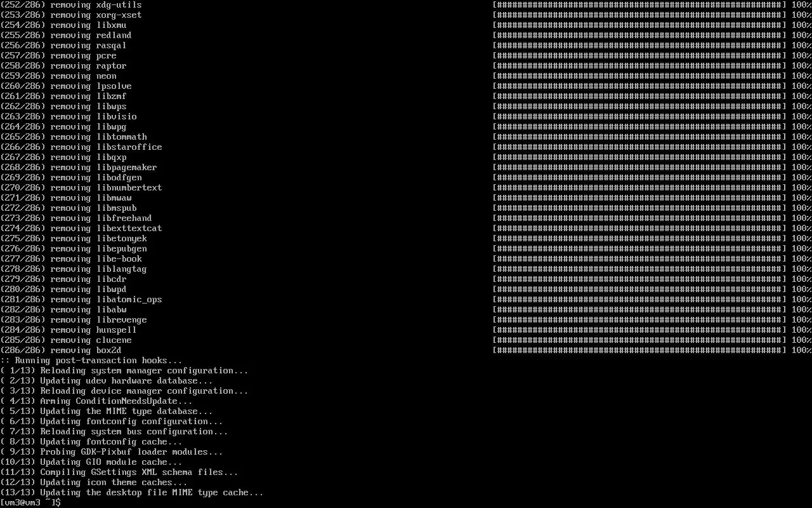Click 'Updating the desktop file MIME type cache' line

(132, 492)
